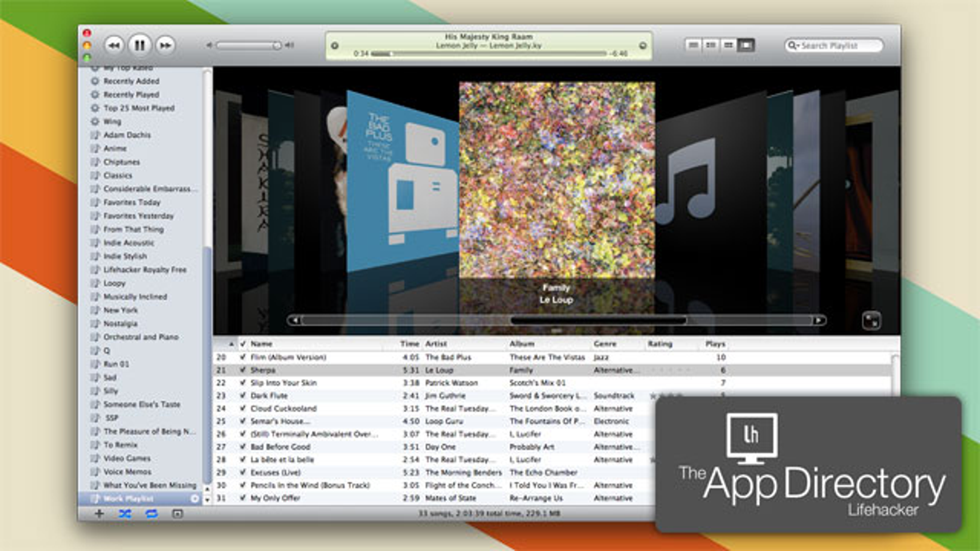
Task: Open the Recently Added smart playlist
Action: (131, 81)
